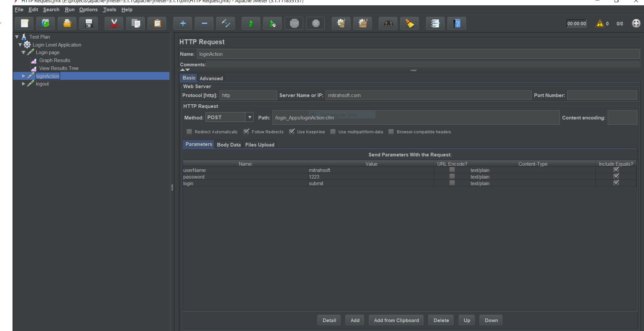The height and width of the screenshot is (331, 644).
Task: Open the Help question mark icon
Action: coord(457,23)
